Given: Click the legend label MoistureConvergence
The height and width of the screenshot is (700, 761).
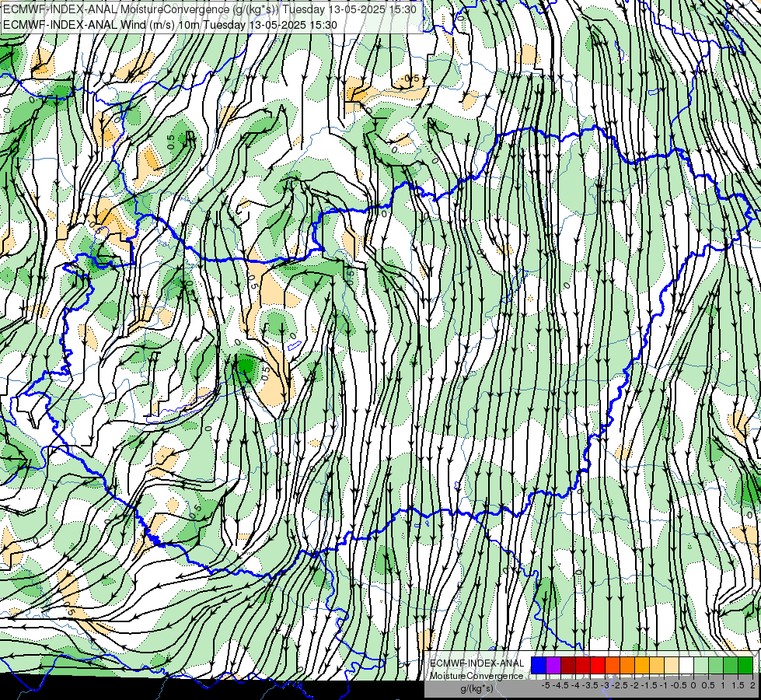Looking at the screenshot, I should click(476, 676).
